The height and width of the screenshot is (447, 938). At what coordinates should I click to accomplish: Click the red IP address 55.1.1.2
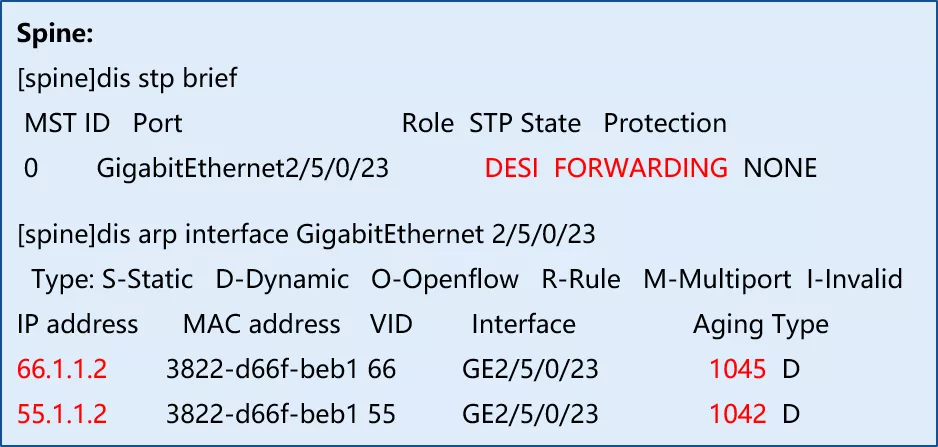coord(62,413)
